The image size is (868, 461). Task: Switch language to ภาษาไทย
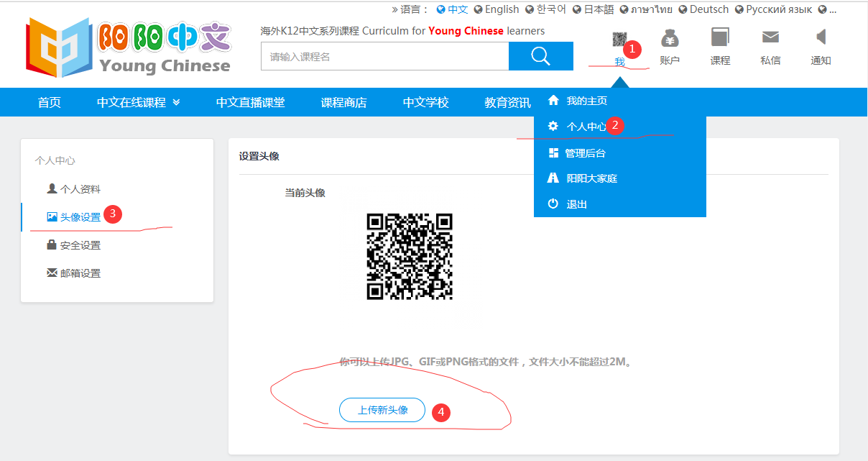point(652,9)
